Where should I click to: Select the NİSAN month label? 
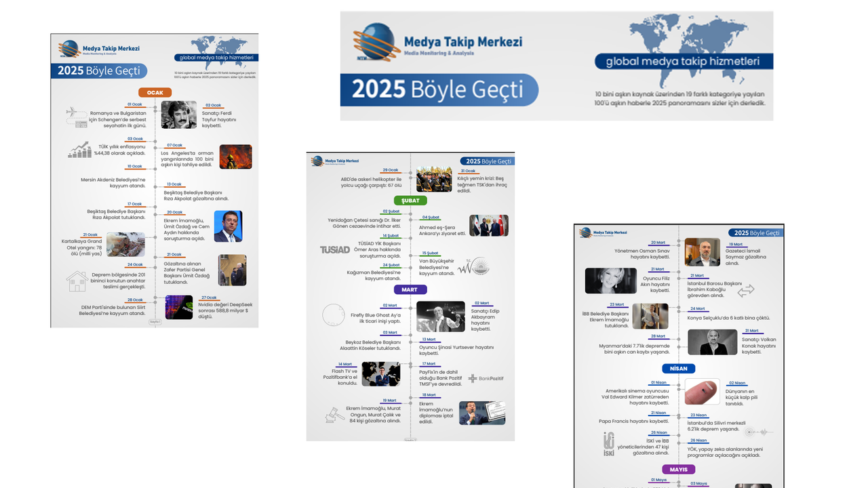click(679, 369)
